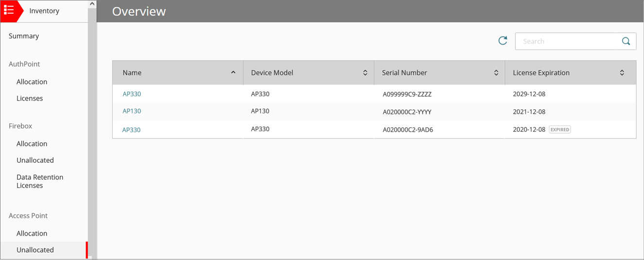Select Access Point Unallocated item
Image resolution: width=644 pixels, height=260 pixels.
click(x=35, y=250)
